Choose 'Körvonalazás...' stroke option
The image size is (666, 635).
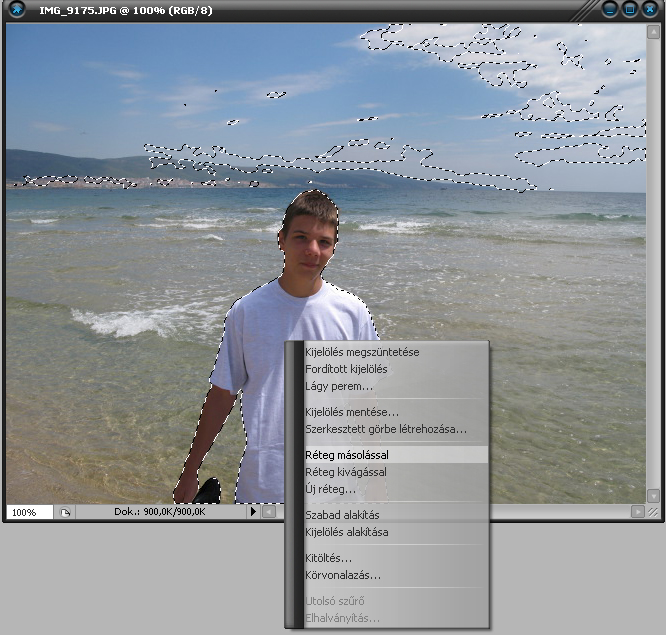(342, 575)
